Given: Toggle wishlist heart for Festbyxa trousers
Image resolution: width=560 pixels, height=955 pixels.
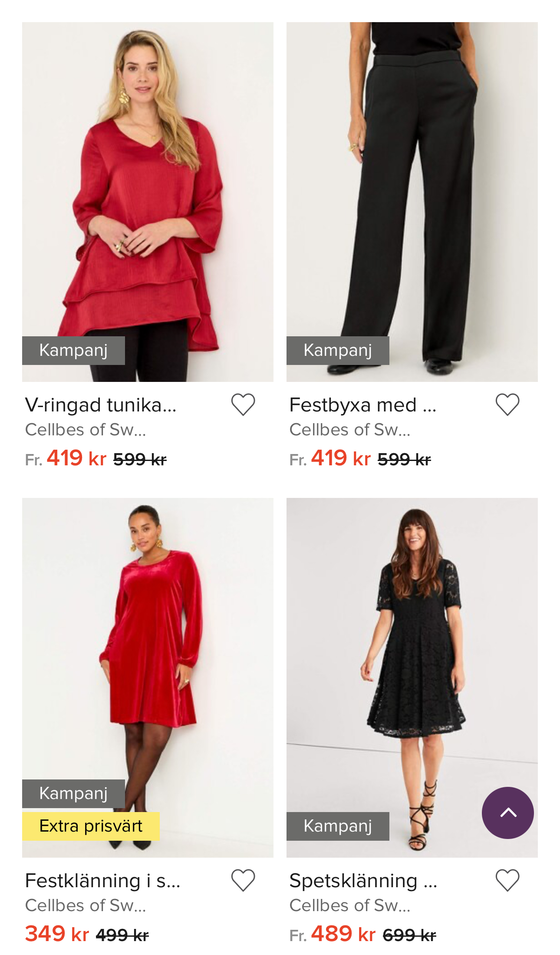Looking at the screenshot, I should 507,405.
